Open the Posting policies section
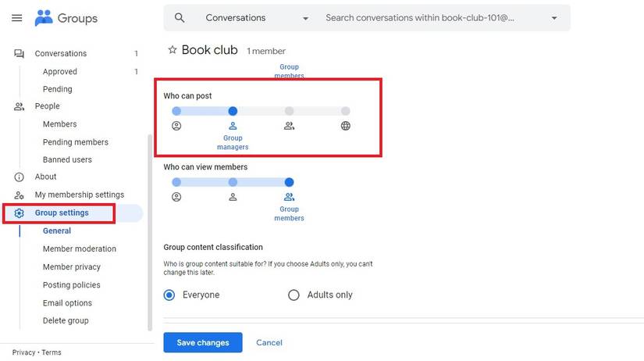 [71, 285]
